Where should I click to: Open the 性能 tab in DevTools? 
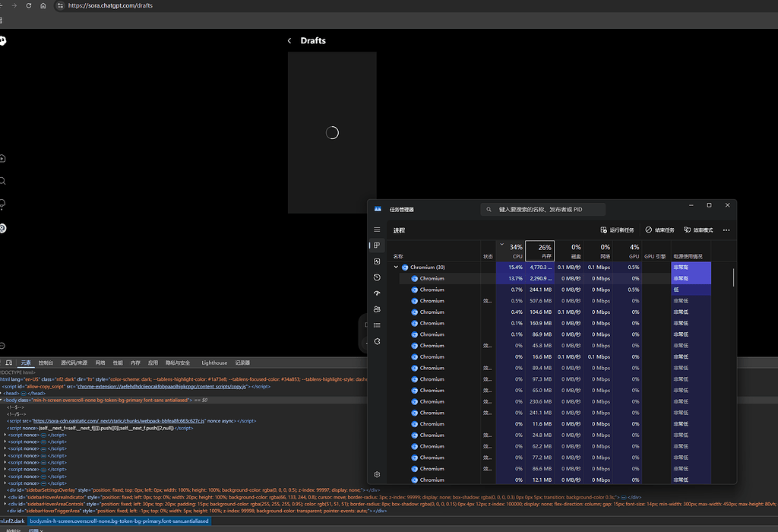tap(118, 363)
